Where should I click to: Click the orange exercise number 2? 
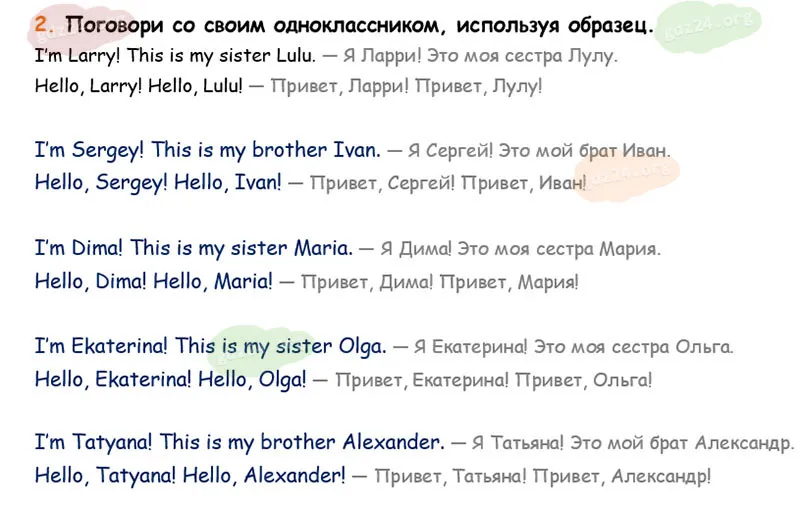point(39,25)
